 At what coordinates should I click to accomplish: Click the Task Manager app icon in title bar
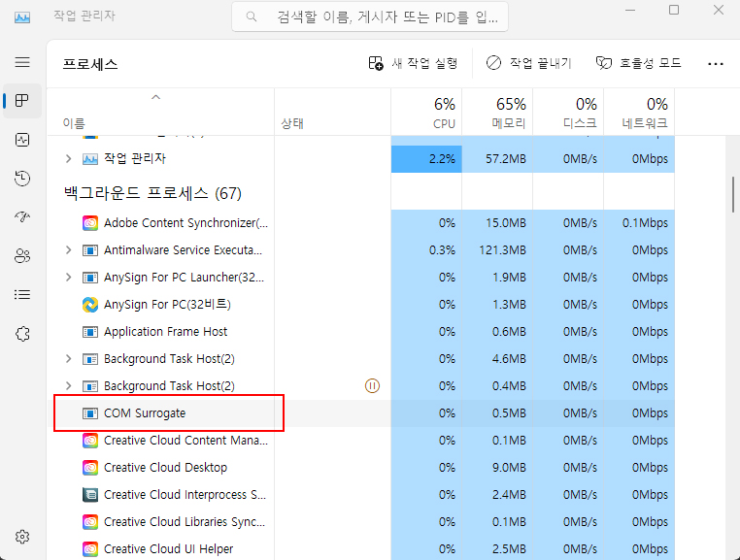[22, 17]
